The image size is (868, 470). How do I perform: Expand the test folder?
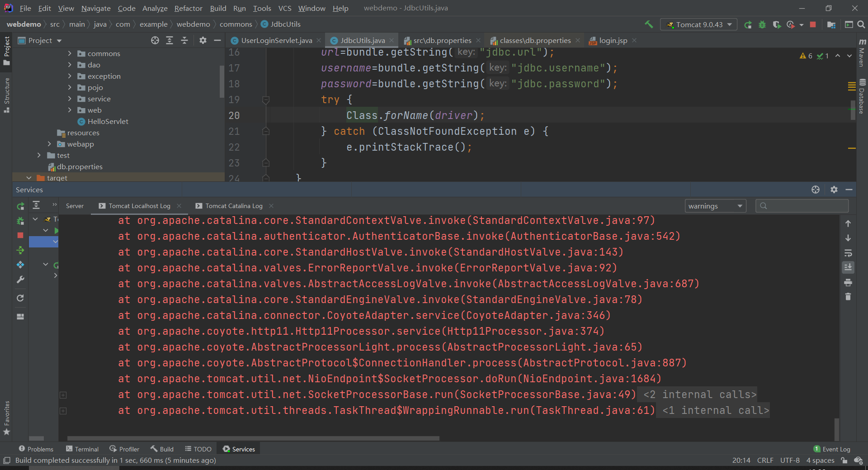(x=39, y=155)
